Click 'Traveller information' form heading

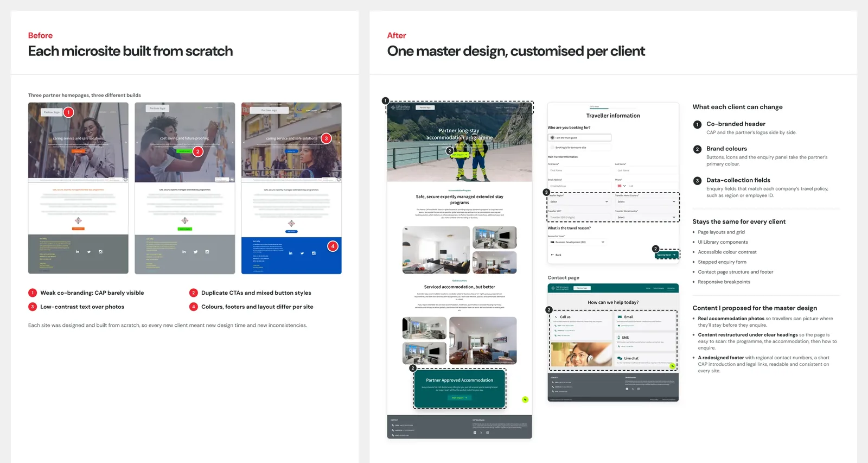pos(613,116)
